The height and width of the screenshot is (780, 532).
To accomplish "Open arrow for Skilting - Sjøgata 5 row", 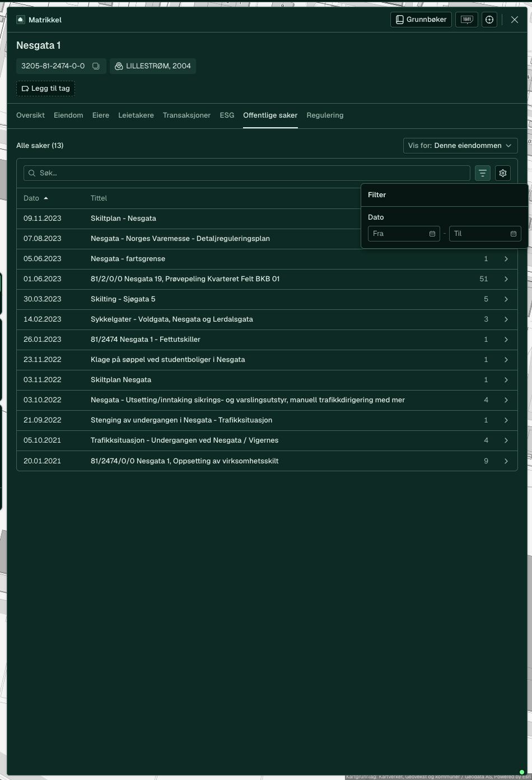I will click(506, 299).
